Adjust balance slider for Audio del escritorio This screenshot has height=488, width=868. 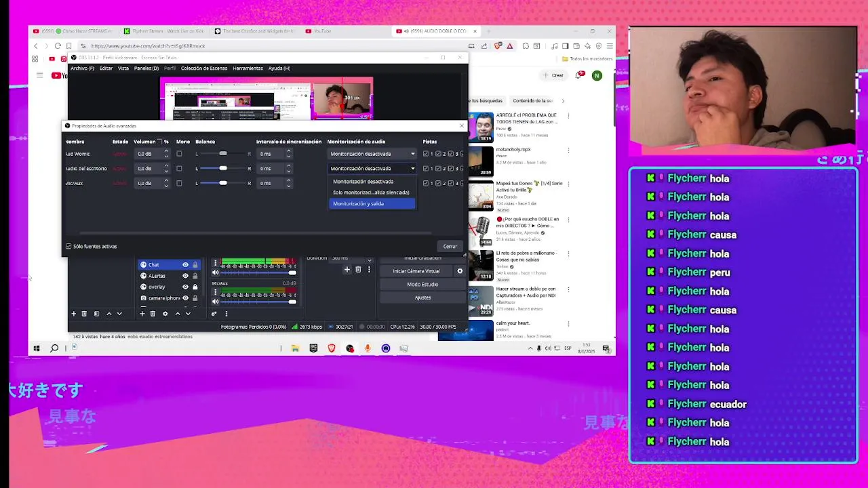223,168
